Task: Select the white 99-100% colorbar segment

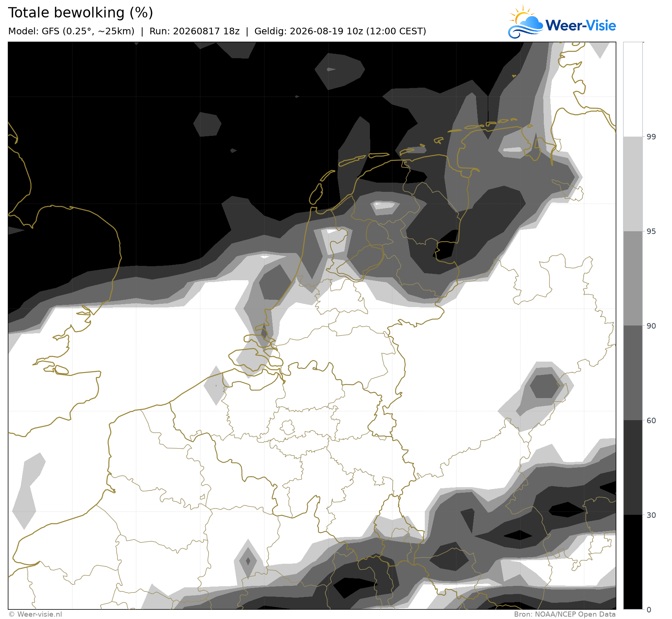Action: click(633, 89)
